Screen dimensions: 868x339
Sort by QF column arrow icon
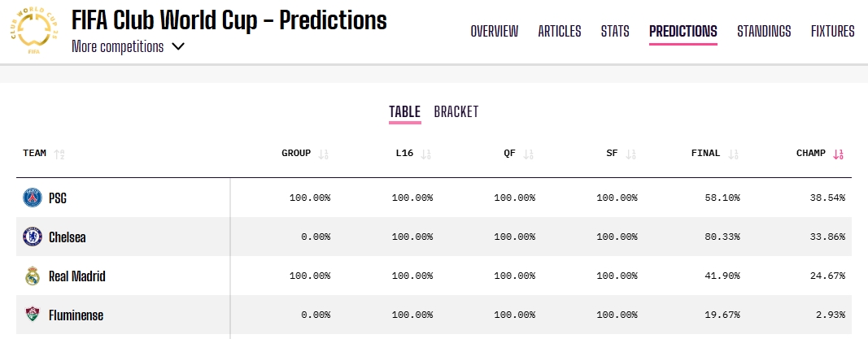point(529,154)
